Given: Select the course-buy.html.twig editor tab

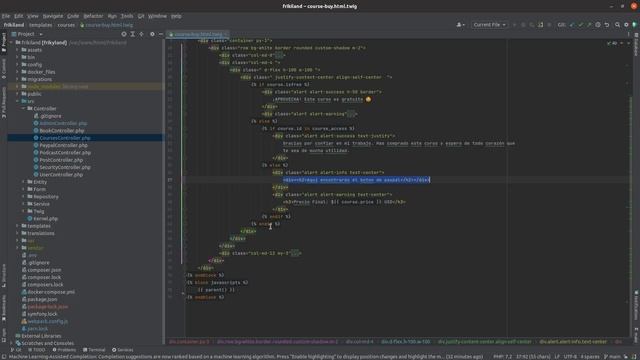Looking at the screenshot, I should tap(198, 34).
